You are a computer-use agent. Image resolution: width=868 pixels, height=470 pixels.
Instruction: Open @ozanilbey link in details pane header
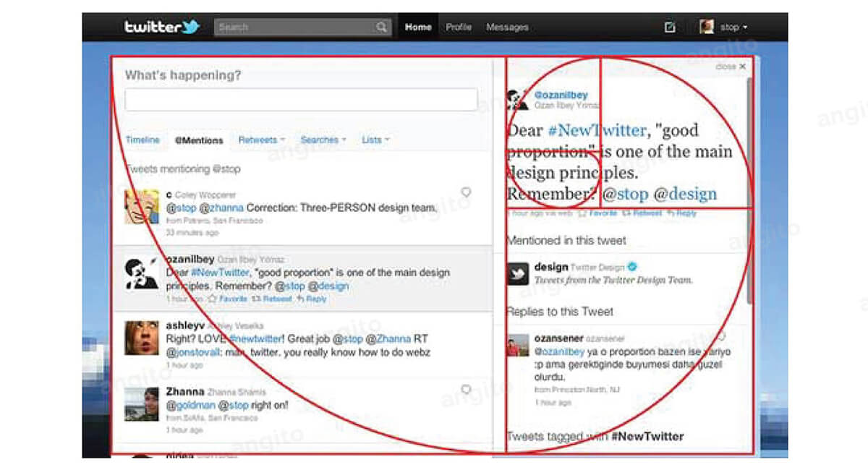point(561,95)
